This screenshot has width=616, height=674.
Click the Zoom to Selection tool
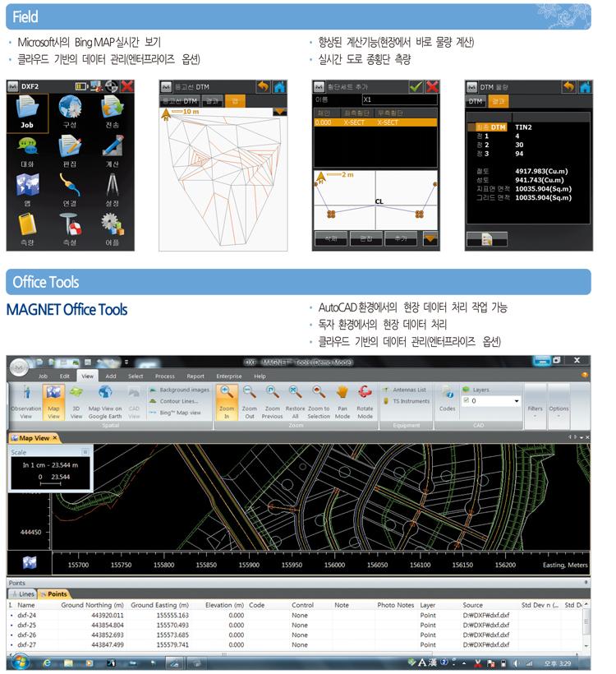(319, 402)
